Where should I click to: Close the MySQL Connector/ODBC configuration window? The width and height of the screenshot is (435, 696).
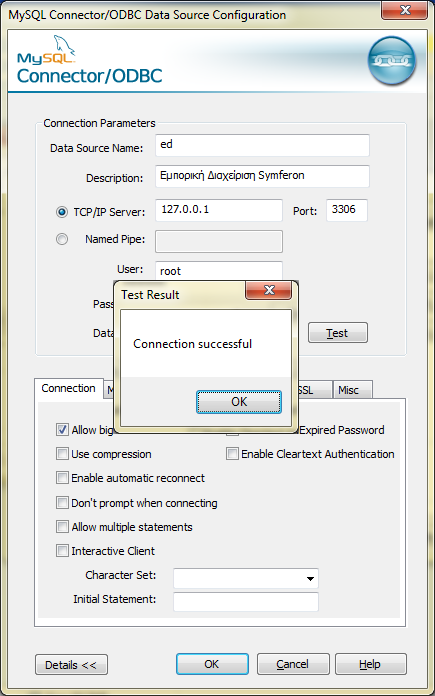[x=404, y=10]
